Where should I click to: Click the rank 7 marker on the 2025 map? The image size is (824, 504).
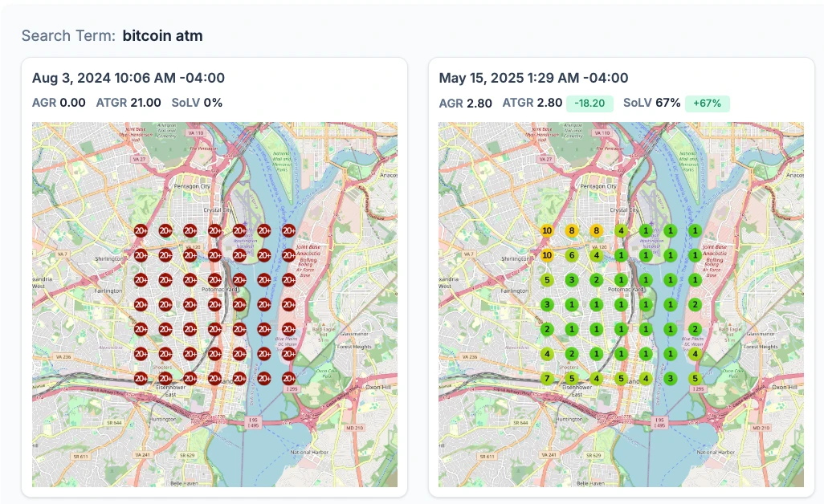(x=547, y=378)
